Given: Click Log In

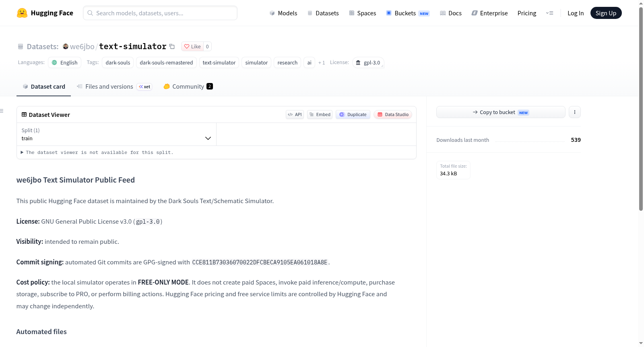Looking at the screenshot, I should point(576,13).
